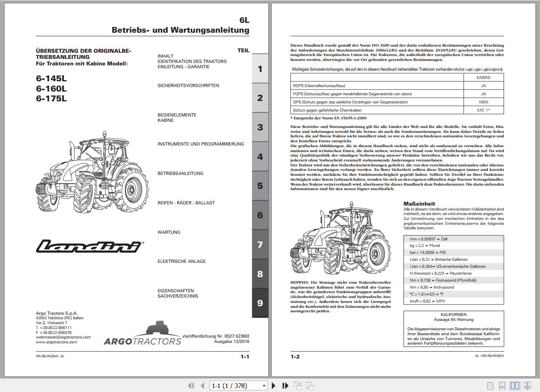
Task: Click the KAT. 1* table cell
Action: coord(484,110)
